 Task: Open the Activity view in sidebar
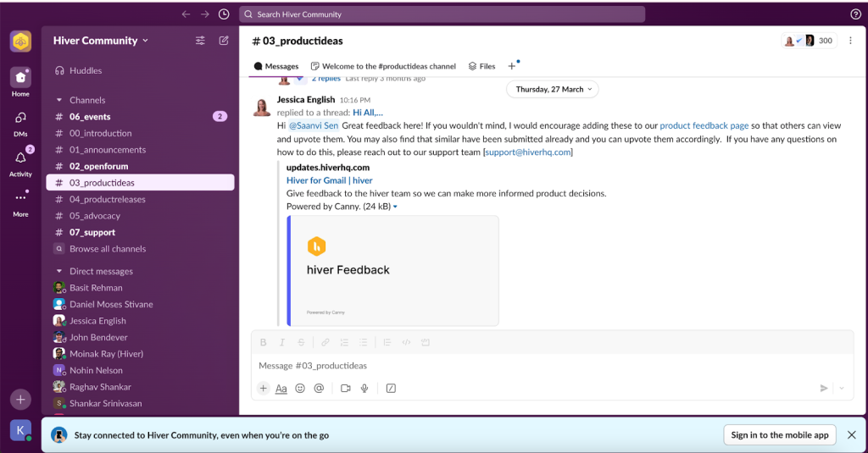pos(20,161)
